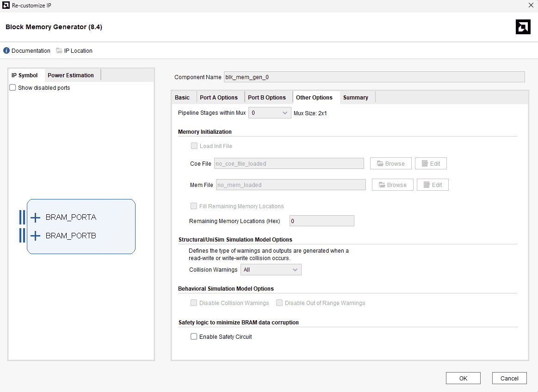Click the AMD logo in header

[523, 27]
